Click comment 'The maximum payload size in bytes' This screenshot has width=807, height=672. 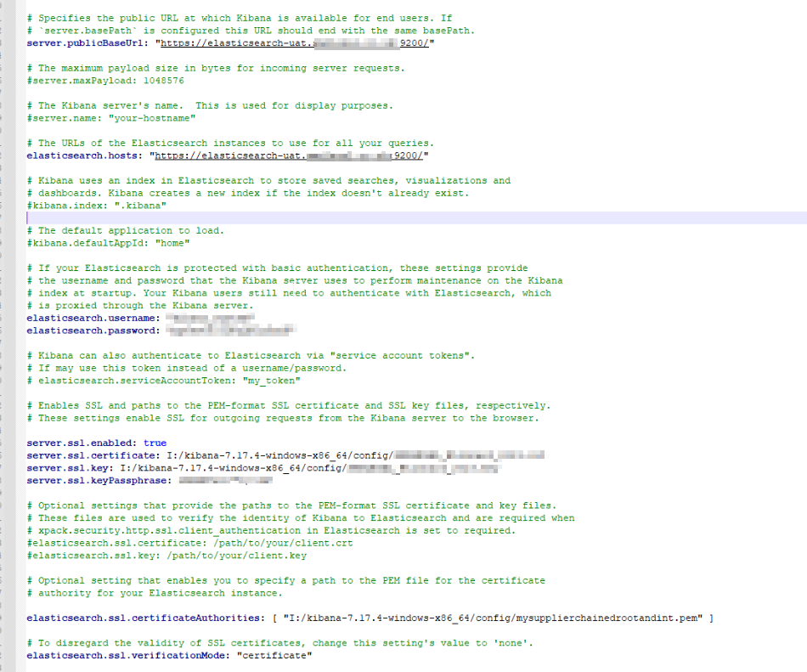click(x=216, y=68)
